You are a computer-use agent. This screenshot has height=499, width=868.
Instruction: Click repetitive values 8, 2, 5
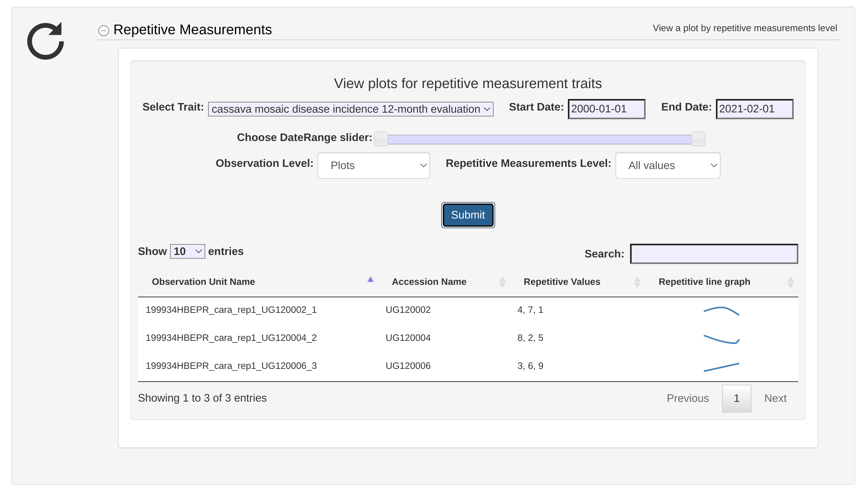pyautogui.click(x=530, y=338)
